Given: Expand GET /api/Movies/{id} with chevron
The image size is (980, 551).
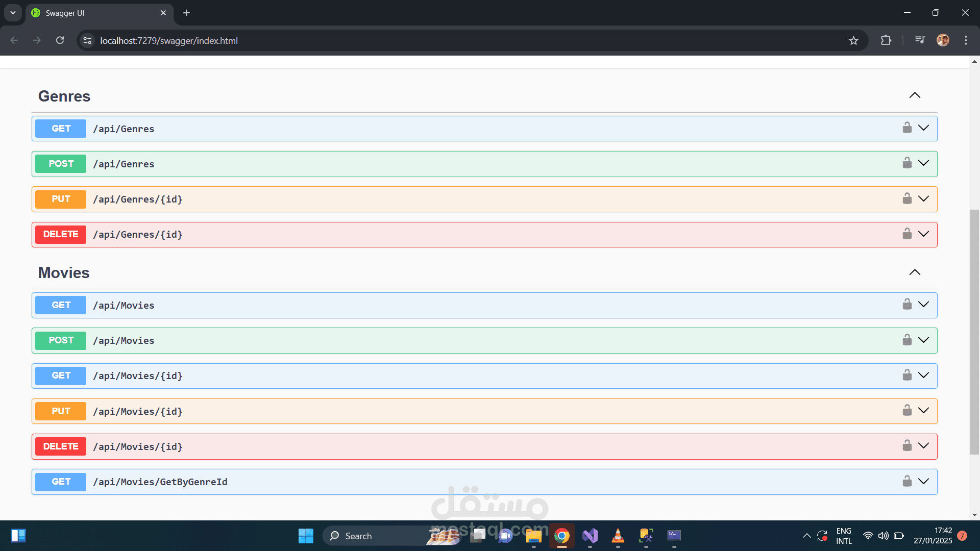Looking at the screenshot, I should click(x=924, y=375).
